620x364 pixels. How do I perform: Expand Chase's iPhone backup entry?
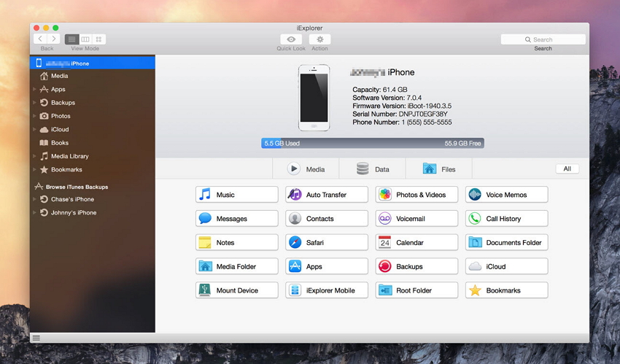pyautogui.click(x=34, y=199)
